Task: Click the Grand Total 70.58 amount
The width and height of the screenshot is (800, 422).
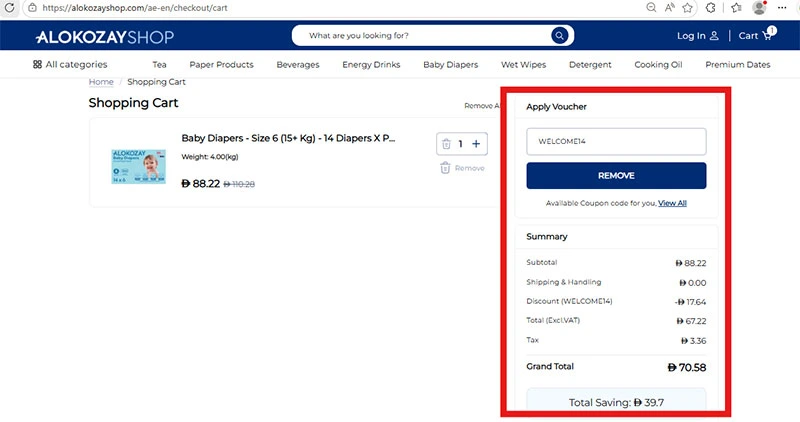Action: (687, 367)
